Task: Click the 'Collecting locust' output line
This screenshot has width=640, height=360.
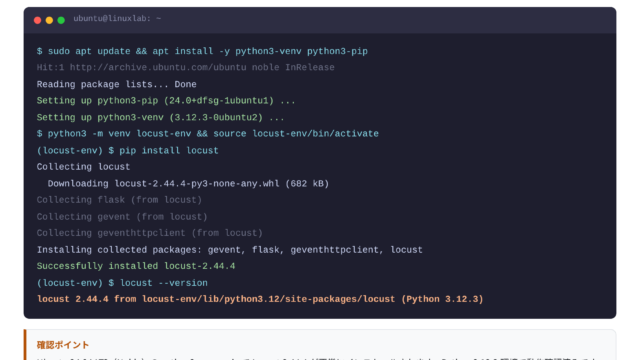Action: tap(83, 167)
